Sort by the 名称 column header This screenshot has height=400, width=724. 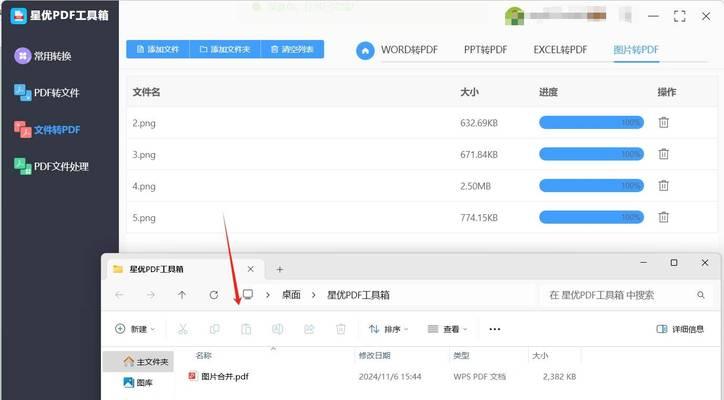point(204,355)
